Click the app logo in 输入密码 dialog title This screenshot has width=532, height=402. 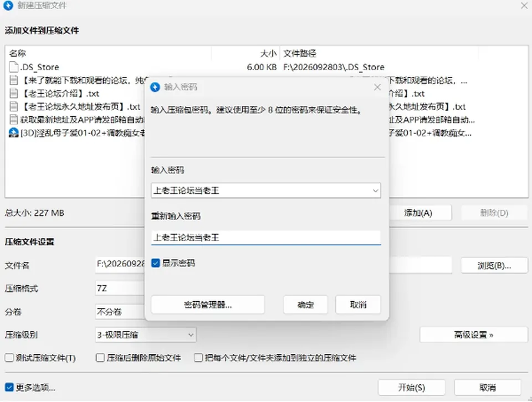[x=155, y=87]
